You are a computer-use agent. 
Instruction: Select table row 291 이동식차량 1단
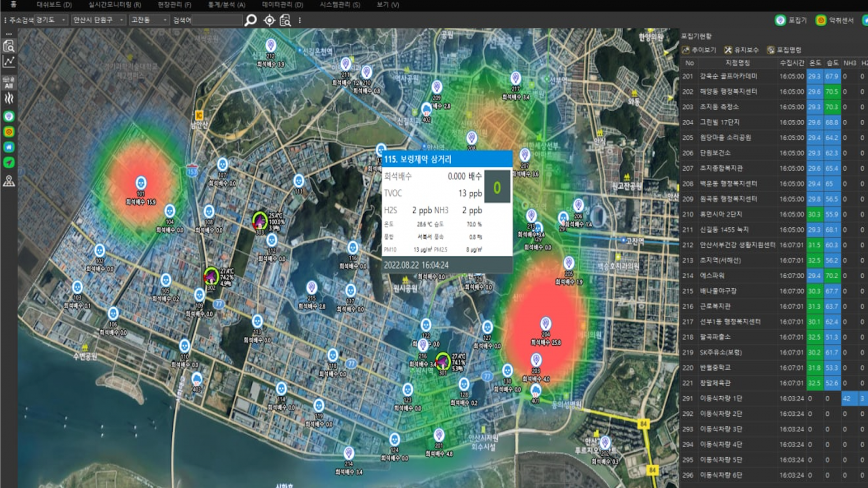click(774, 399)
